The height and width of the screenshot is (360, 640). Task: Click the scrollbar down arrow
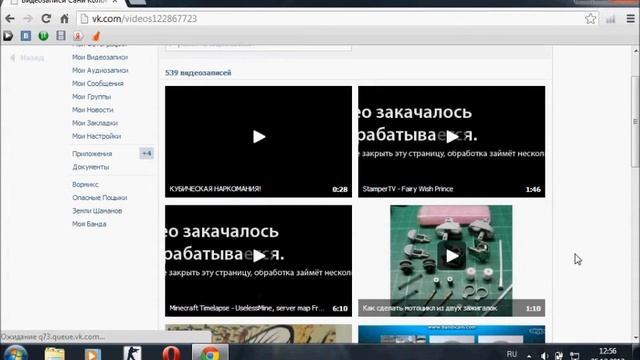[636, 338]
